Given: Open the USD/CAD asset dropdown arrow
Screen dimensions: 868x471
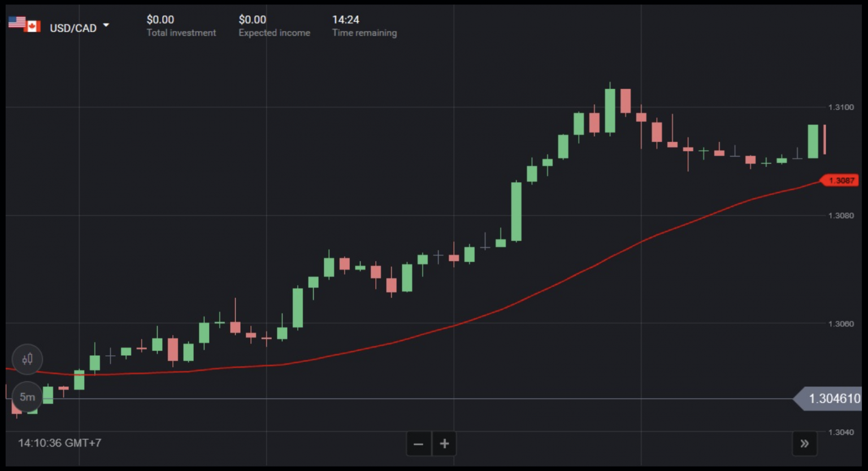Looking at the screenshot, I should click(106, 25).
